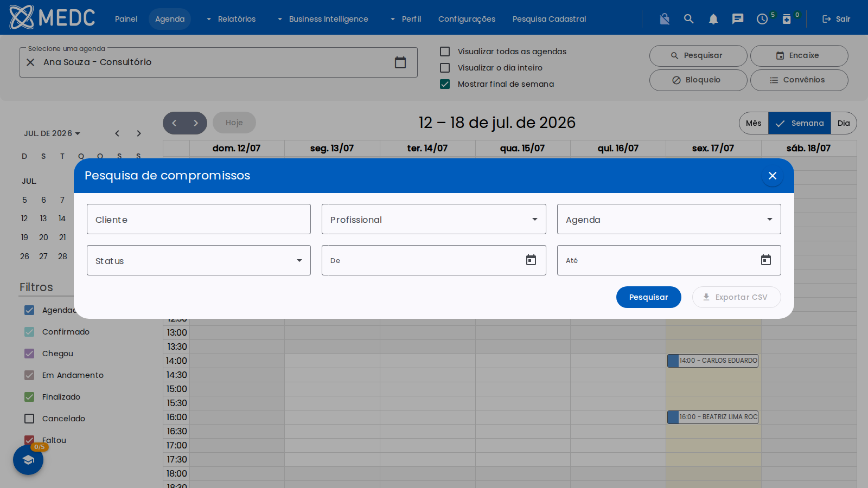Toggle Visualizar todas as agendas checkbox
The image size is (868, 488).
(x=445, y=52)
